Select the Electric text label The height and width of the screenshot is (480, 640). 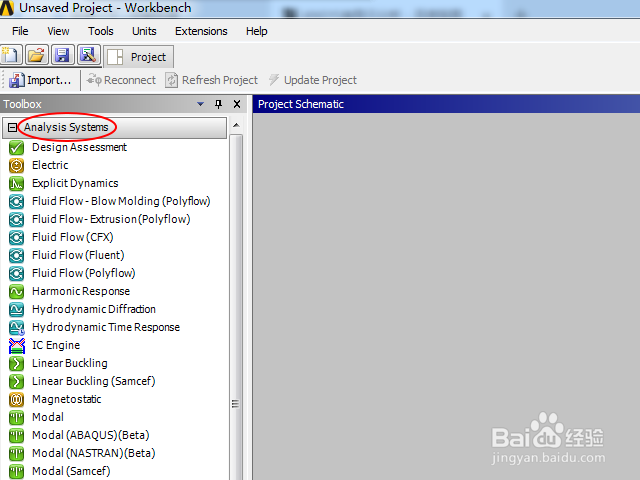click(x=50, y=165)
